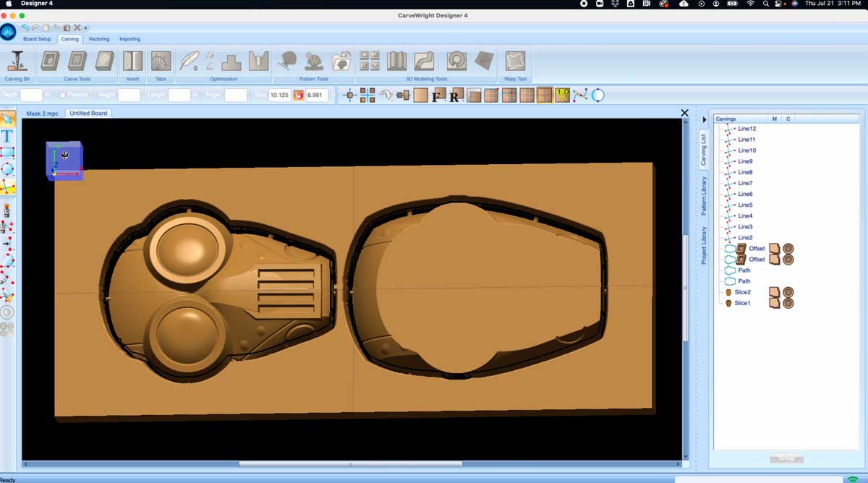The image size is (868, 483).
Task: Click the Invert tool icon
Action: pyautogui.click(x=132, y=61)
